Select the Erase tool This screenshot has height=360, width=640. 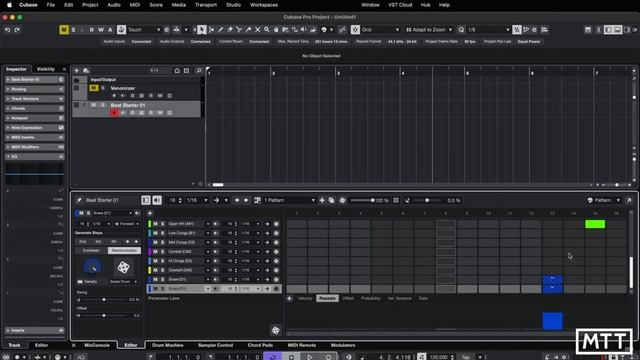tap(230, 30)
